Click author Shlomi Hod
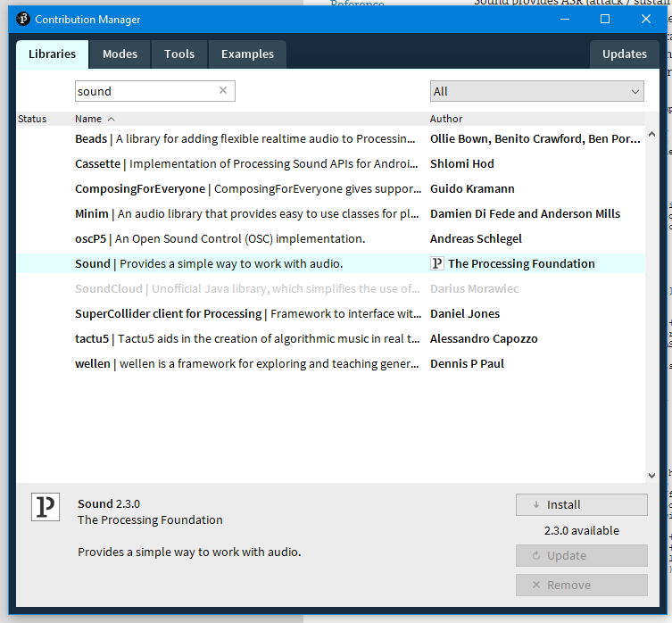This screenshot has width=672, height=623. pyautogui.click(x=462, y=164)
